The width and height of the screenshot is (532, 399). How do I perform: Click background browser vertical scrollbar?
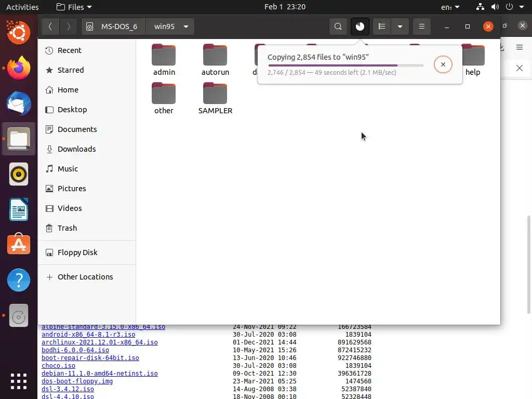[x=528, y=264]
